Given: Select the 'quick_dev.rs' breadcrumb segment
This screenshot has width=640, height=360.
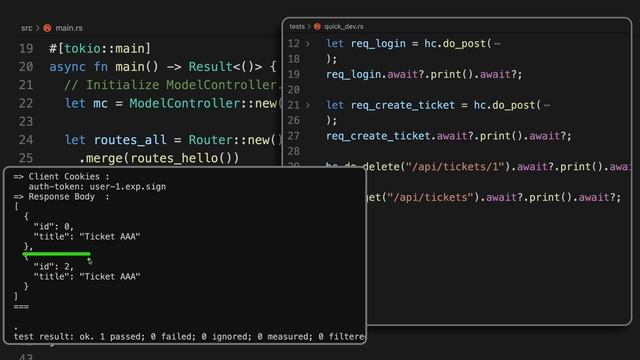Looking at the screenshot, I should 344,27.
